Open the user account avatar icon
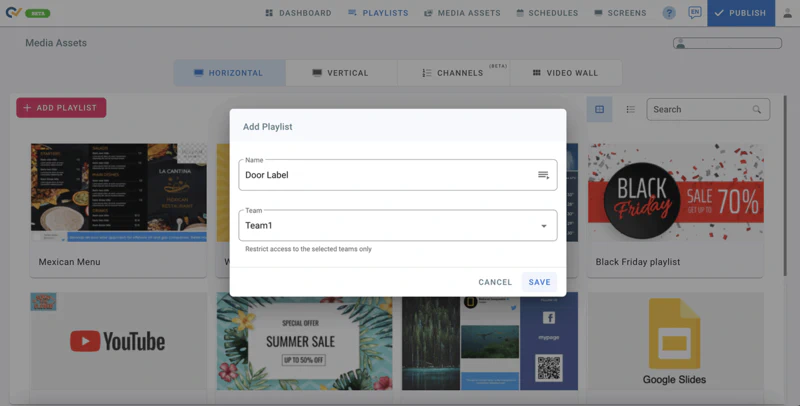 (788, 13)
